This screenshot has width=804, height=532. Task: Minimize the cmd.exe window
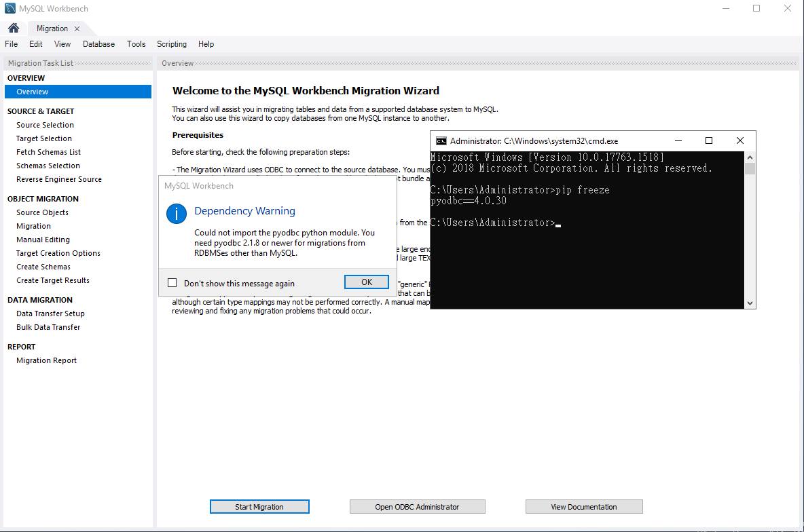tap(678, 141)
